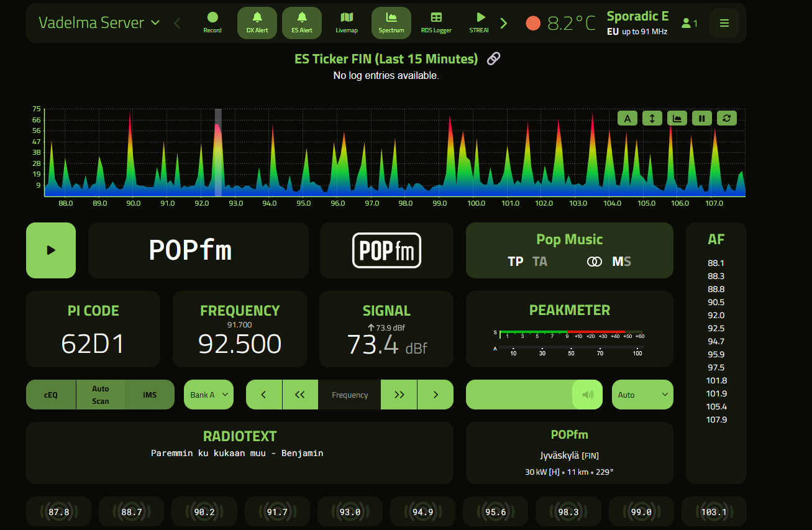Refresh the spectrum scan
Image resolution: width=812 pixels, height=530 pixels.
coord(727,118)
